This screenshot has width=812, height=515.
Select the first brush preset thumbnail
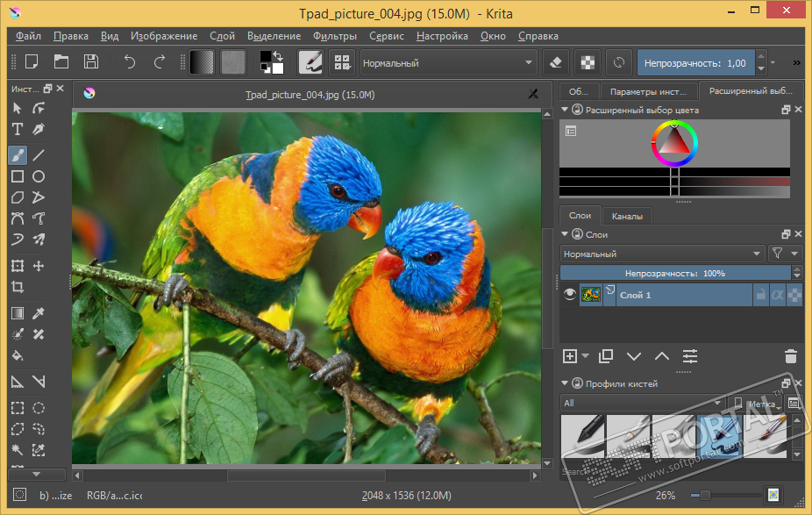click(582, 436)
